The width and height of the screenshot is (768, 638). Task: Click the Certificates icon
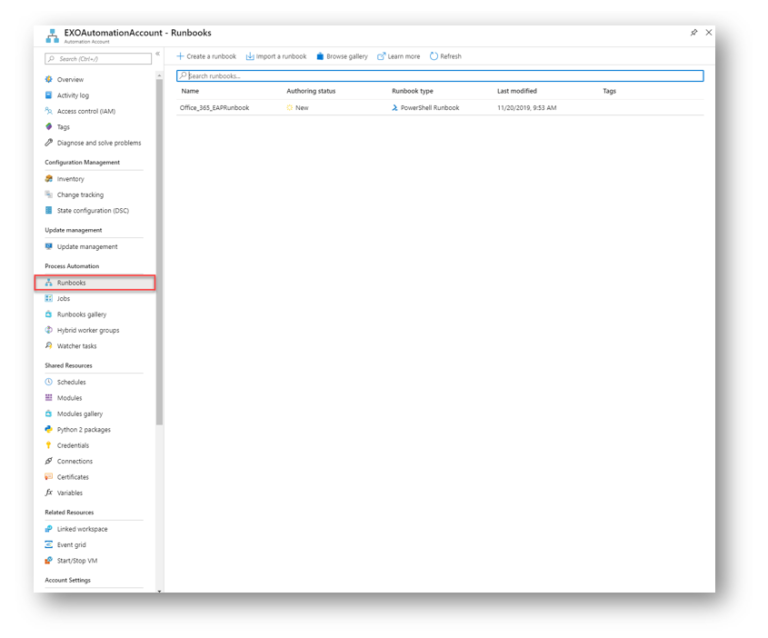[48, 477]
